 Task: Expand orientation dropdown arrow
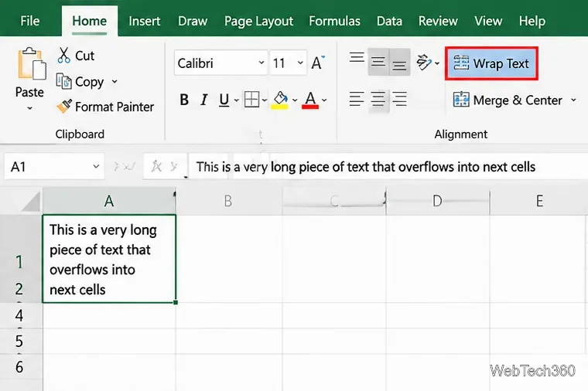(x=437, y=63)
